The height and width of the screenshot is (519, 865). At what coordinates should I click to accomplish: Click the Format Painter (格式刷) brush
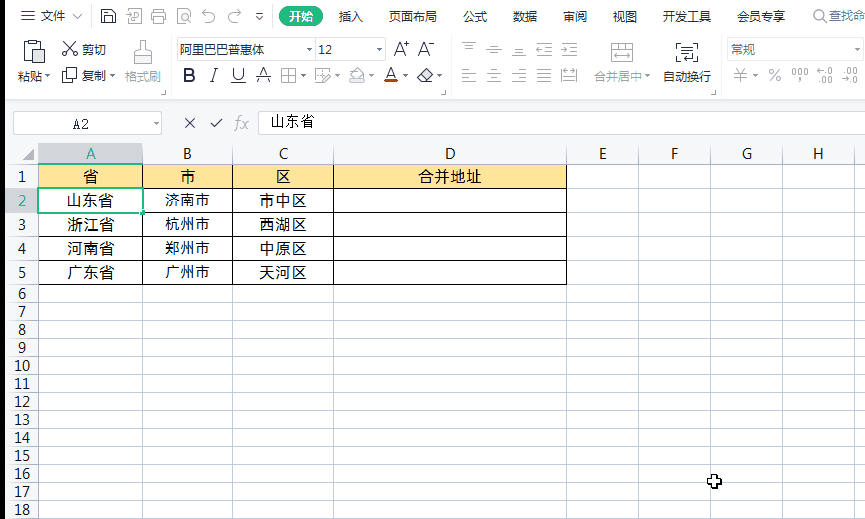click(143, 61)
